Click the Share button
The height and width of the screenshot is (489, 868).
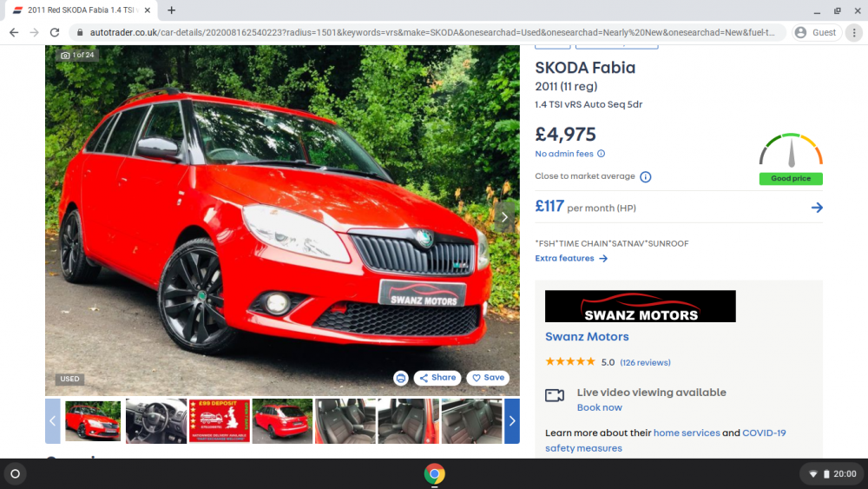point(437,378)
